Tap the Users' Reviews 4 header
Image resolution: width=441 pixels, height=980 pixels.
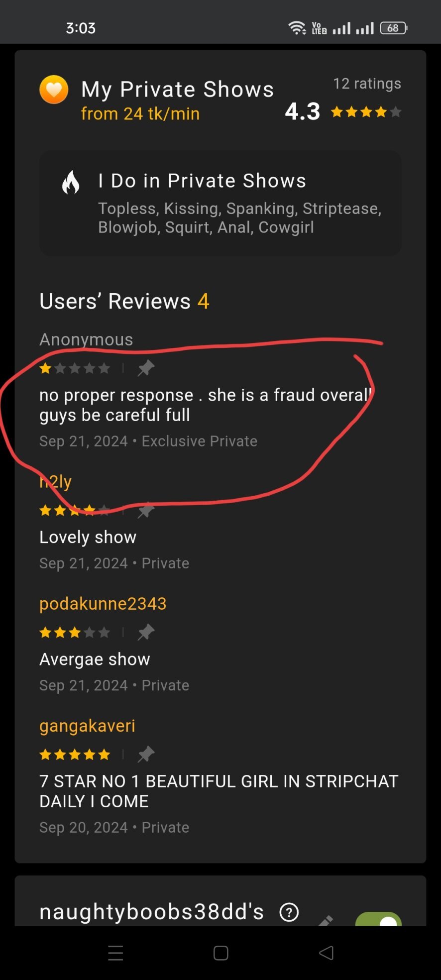124,301
